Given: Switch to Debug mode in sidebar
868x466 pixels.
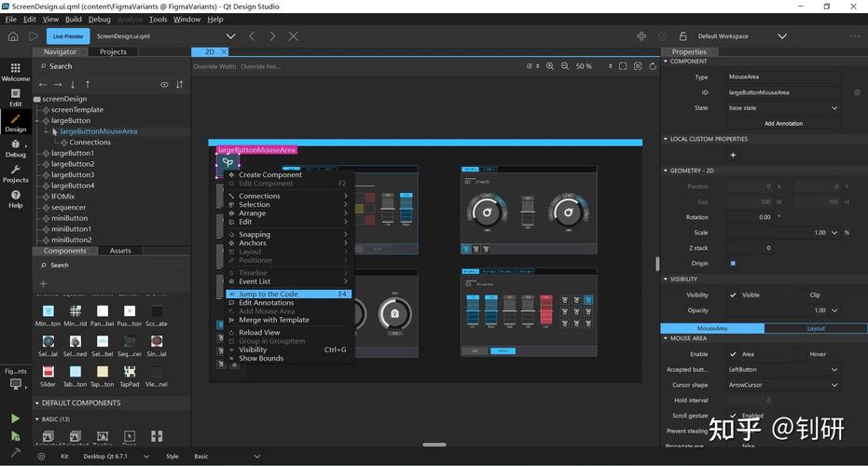Looking at the screenshot, I should (16, 148).
